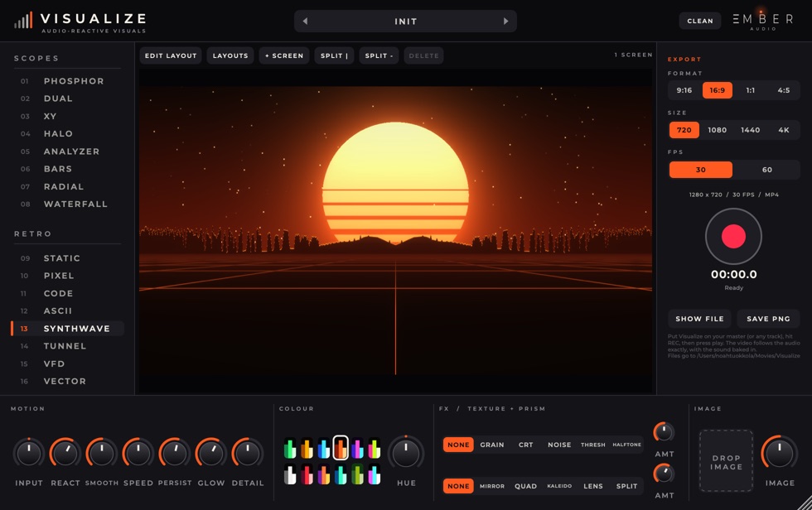The image size is (812, 510).
Task: Open the LAYOUTS list
Action: click(x=230, y=55)
